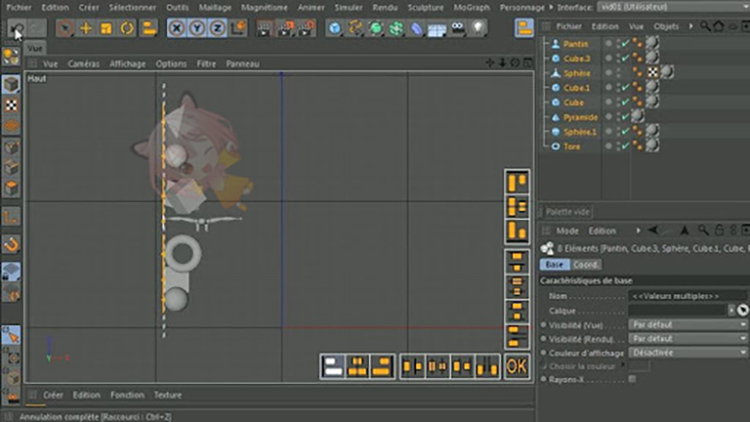750x422 pixels.
Task: Select the Scale tool icon
Action: 106,28
